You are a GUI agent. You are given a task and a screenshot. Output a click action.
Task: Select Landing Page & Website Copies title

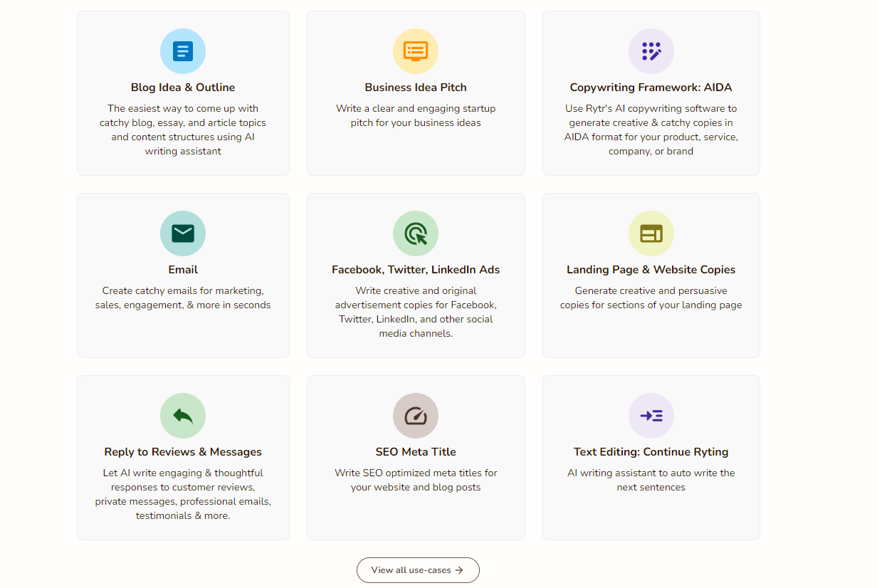[x=651, y=270]
